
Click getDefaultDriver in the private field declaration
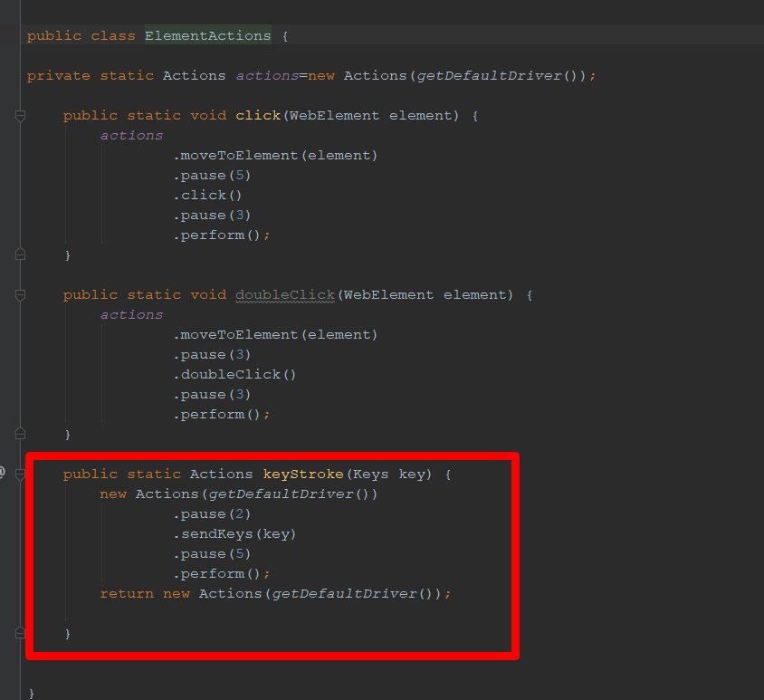[489, 75]
